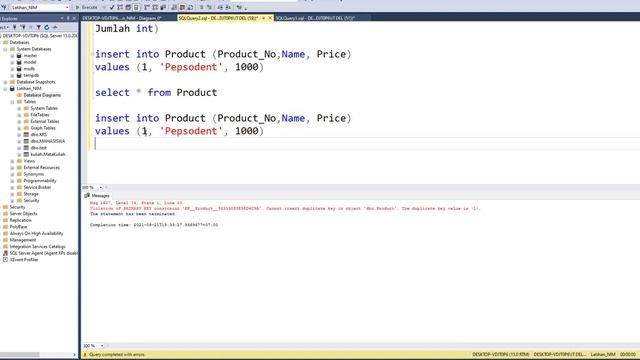Select the Server Objects folder
640x360 pixels.
[23, 213]
